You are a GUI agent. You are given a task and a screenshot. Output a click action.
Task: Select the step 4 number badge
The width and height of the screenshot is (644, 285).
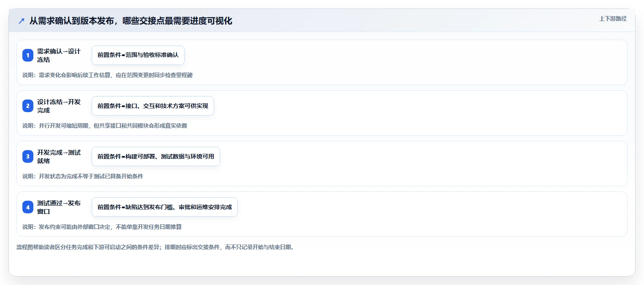pos(28,207)
